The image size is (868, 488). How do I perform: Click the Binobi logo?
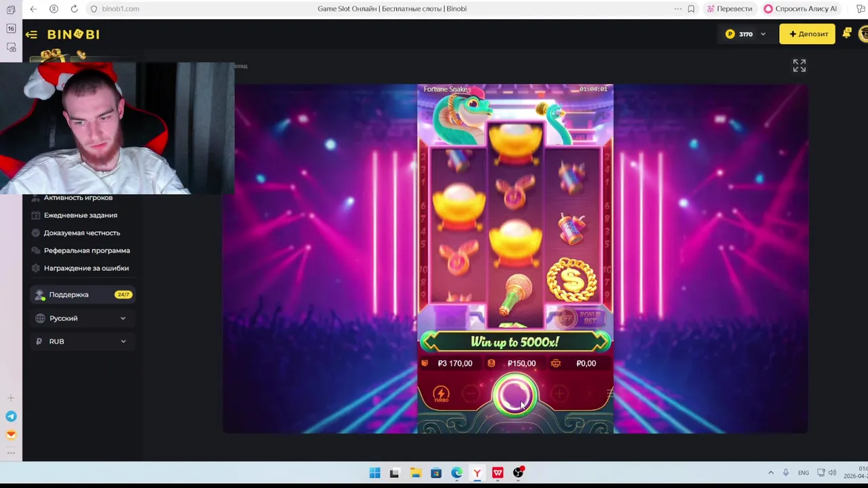(73, 34)
